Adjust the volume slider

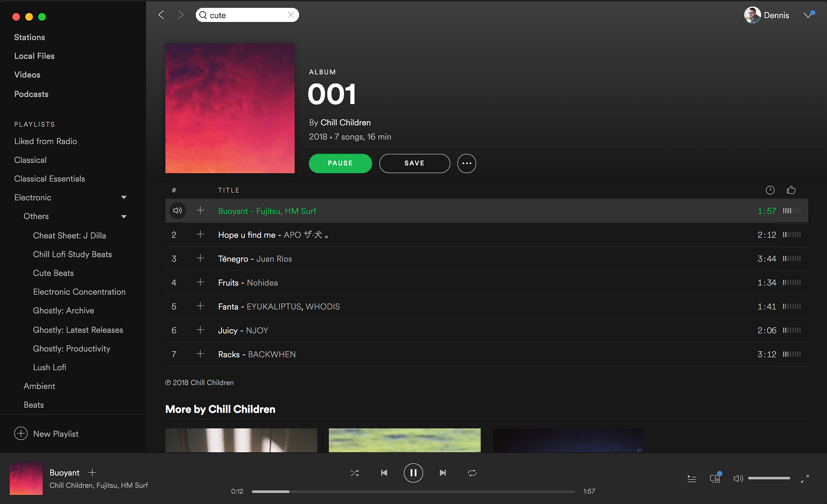pyautogui.click(x=769, y=478)
